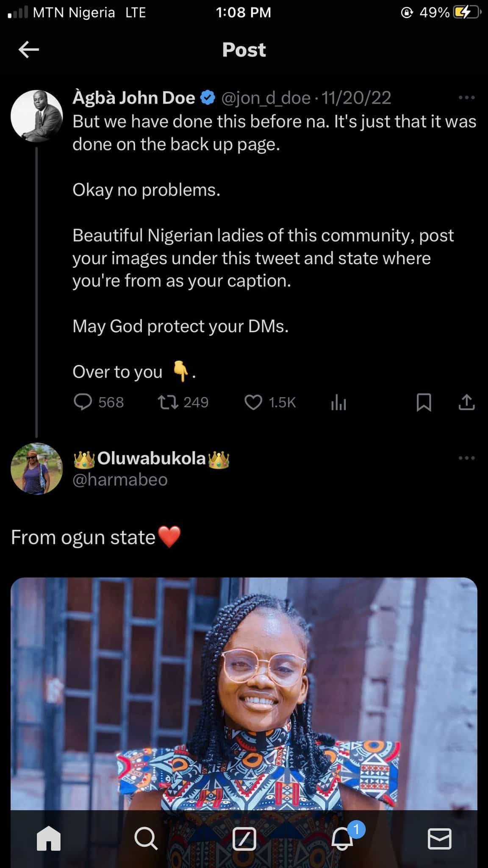Tap the retweet icon showing 249
This screenshot has height=868, width=488.
[168, 402]
